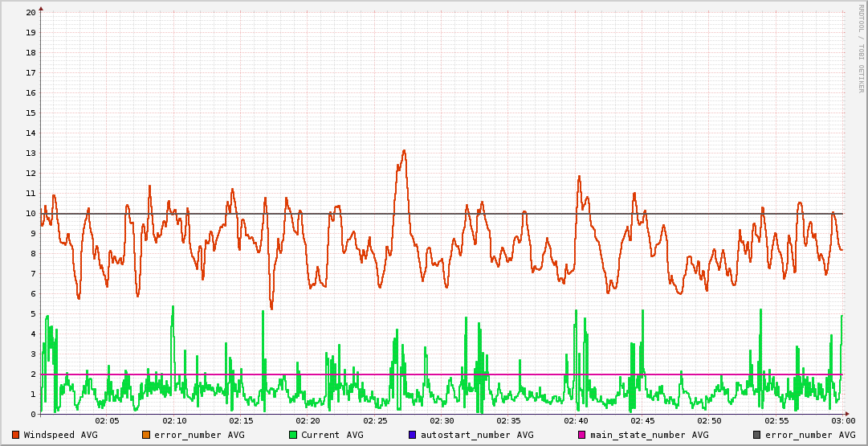Click the RRDTOOL / TOBI OETIKER watermark
The image size is (868, 446).
coord(861,48)
